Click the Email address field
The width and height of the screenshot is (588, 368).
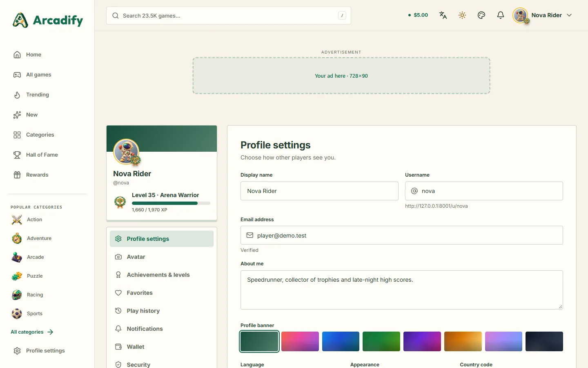(x=402, y=235)
